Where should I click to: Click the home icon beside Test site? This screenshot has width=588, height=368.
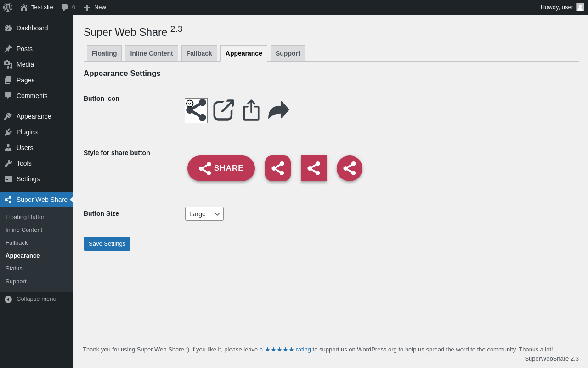click(x=24, y=7)
